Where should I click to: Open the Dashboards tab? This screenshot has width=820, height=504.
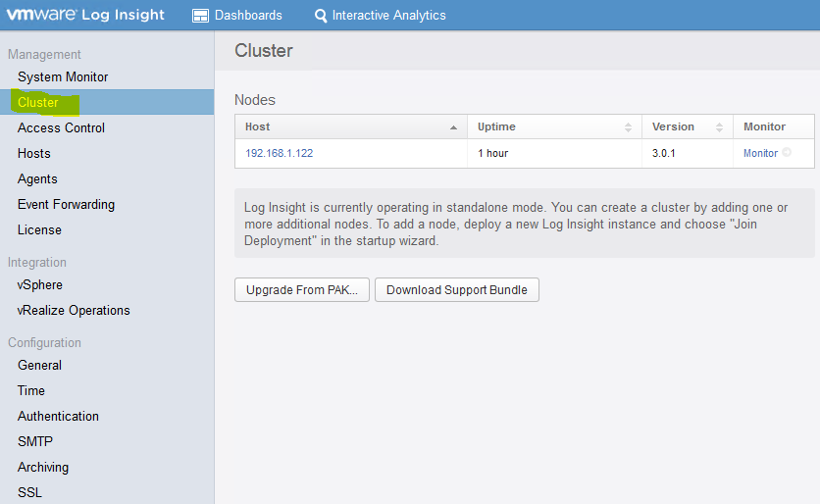[x=237, y=15]
